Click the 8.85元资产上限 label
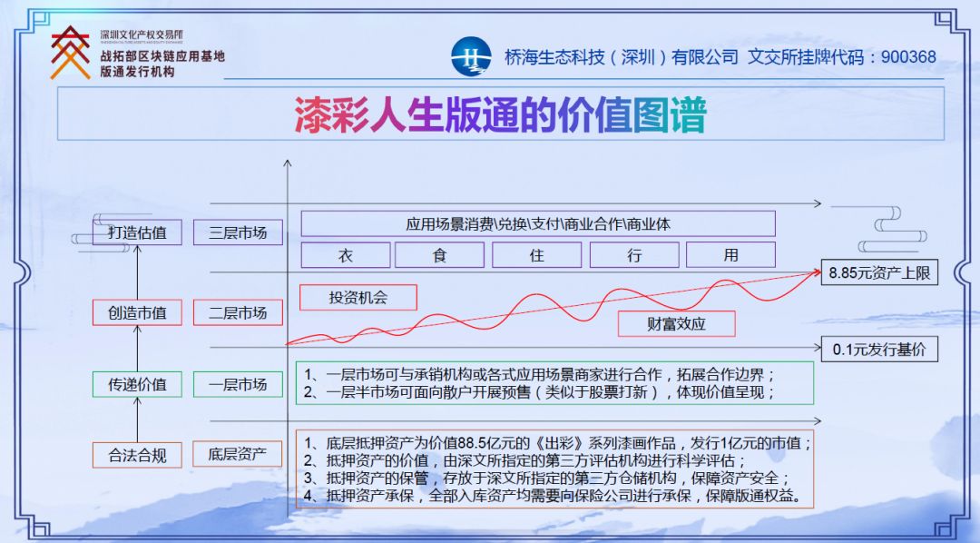980x543 pixels. coord(879,272)
